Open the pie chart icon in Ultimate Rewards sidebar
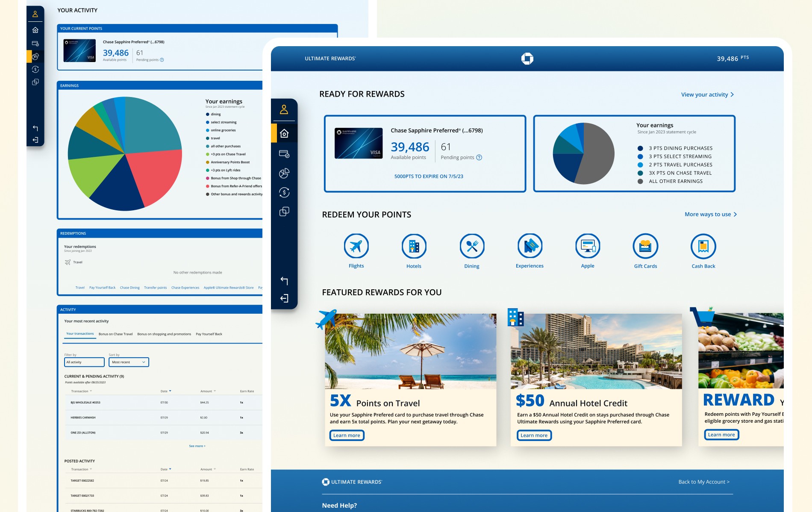Viewport: 812px width, 512px height. (x=284, y=173)
